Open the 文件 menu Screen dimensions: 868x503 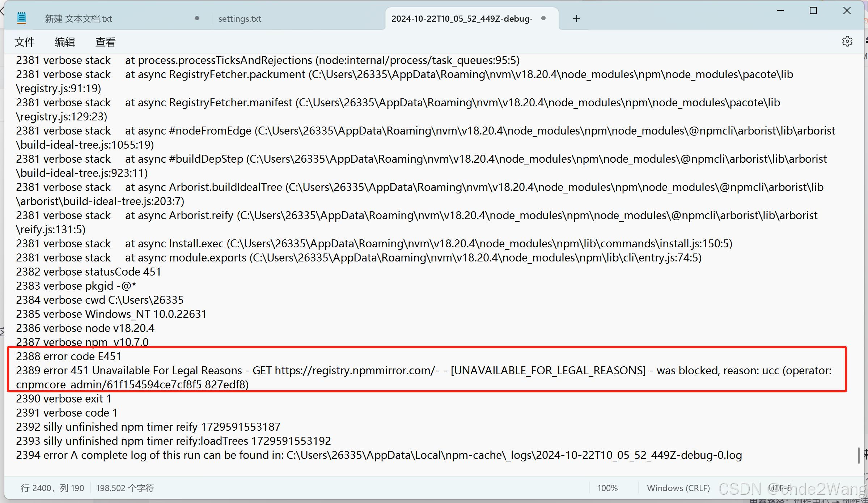pyautogui.click(x=25, y=42)
